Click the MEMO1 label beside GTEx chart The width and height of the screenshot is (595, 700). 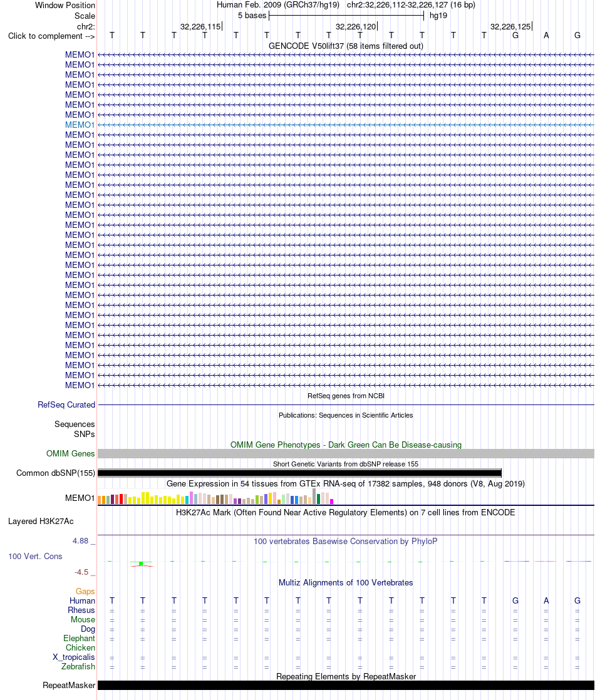tap(80, 498)
